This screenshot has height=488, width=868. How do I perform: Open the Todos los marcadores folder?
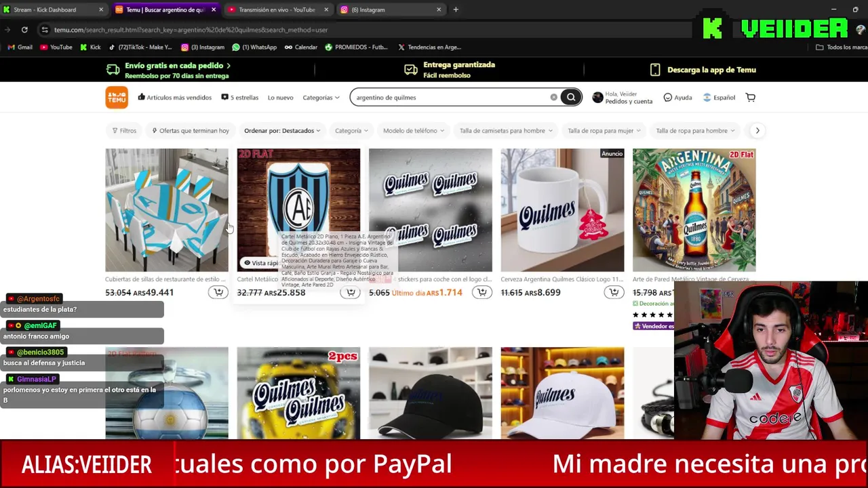[x=841, y=47]
